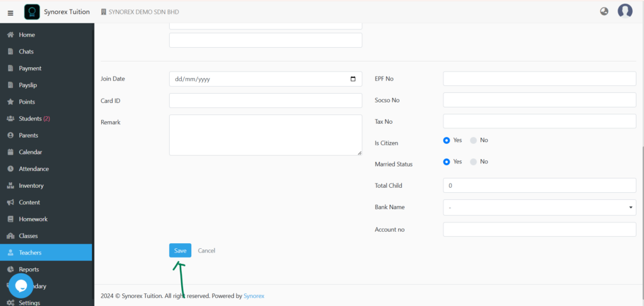The image size is (644, 306).
Task: Click the empty field above Join Date
Action: tap(265, 40)
